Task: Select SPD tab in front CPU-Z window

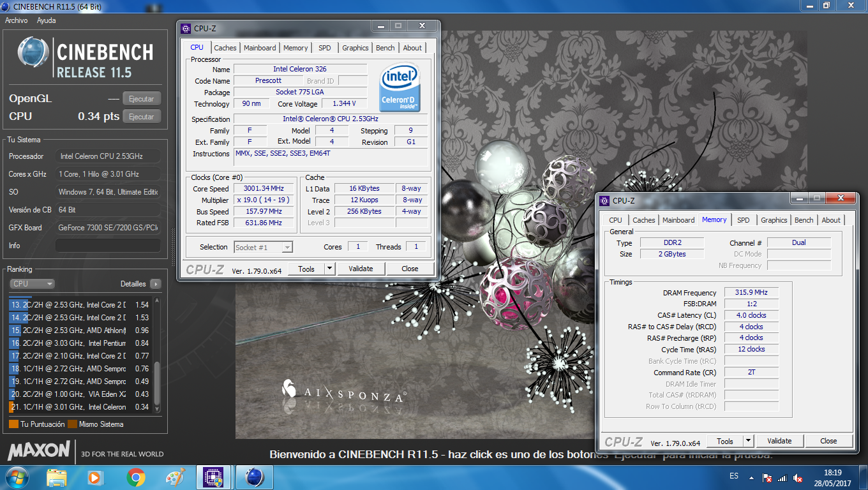Action: [325, 48]
